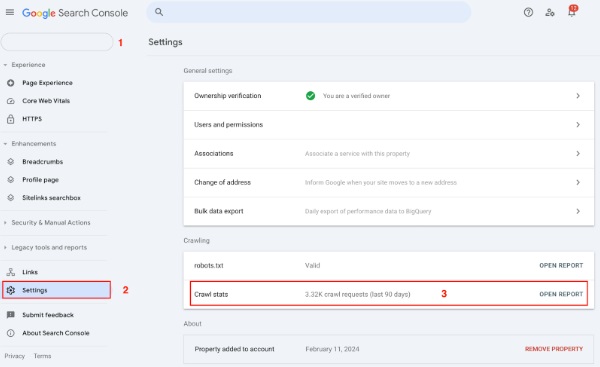
Task: Click the search magnifier icon
Action: [x=159, y=12]
